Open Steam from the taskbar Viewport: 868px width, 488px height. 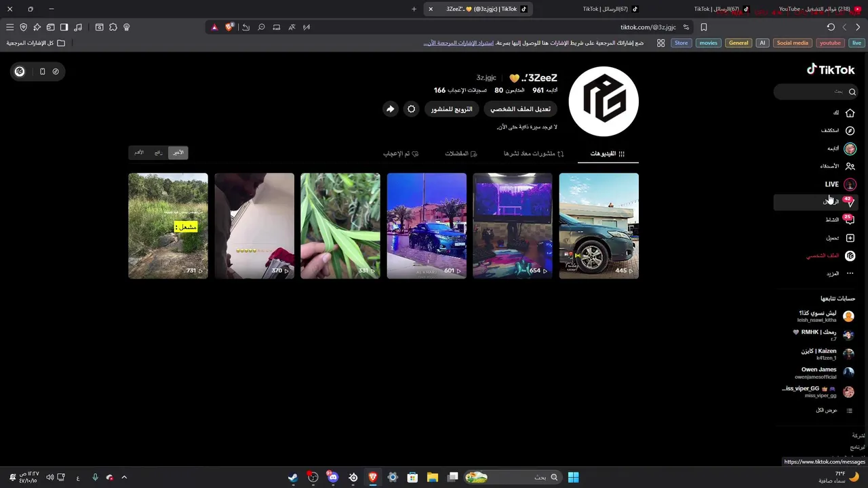click(x=292, y=477)
